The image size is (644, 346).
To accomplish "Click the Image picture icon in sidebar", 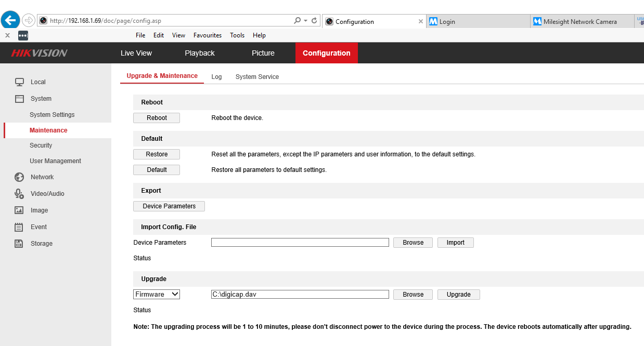I will click(19, 210).
